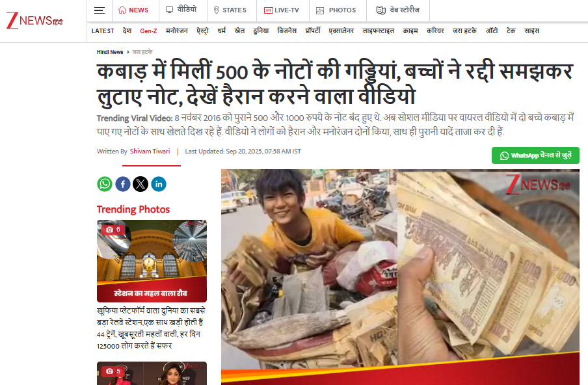The height and width of the screenshot is (385, 588).
Task: Join the WhatsApp channel button
Action: pyautogui.click(x=535, y=155)
